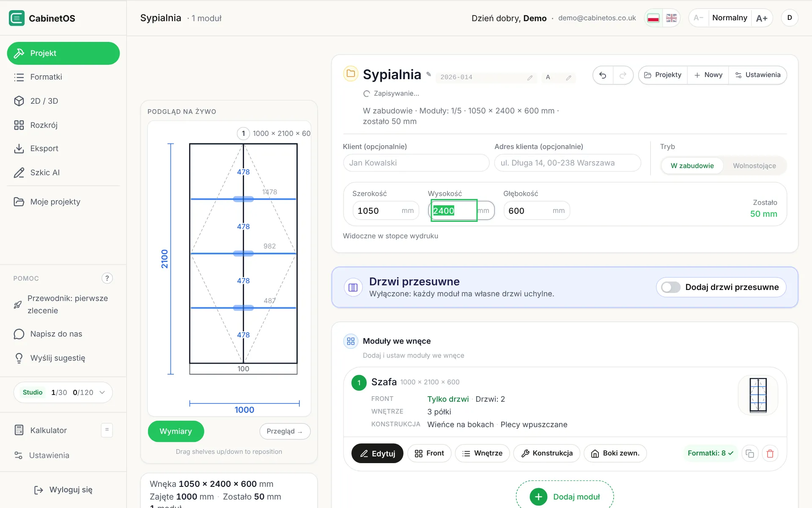Select W zabudowie mode

pyautogui.click(x=692, y=166)
